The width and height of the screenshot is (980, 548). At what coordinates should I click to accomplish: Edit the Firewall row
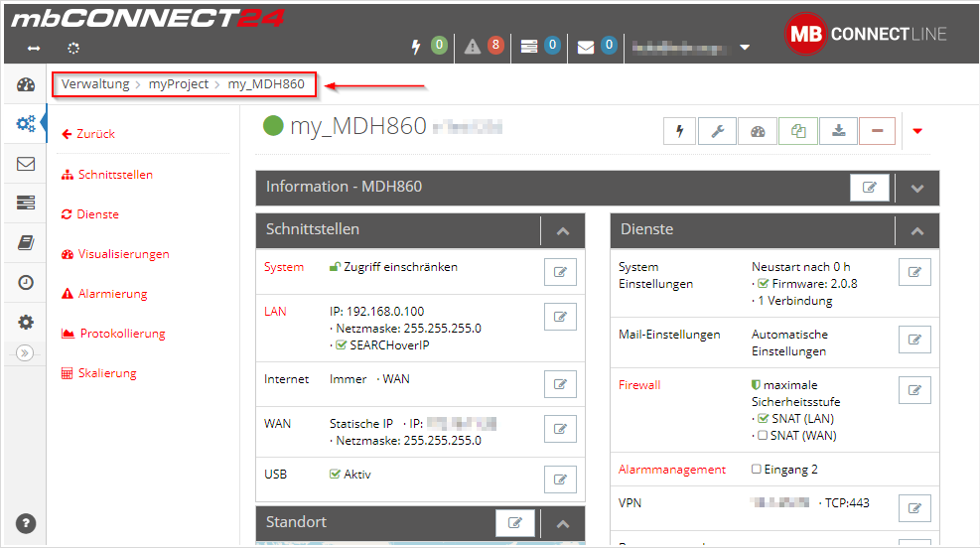914,390
